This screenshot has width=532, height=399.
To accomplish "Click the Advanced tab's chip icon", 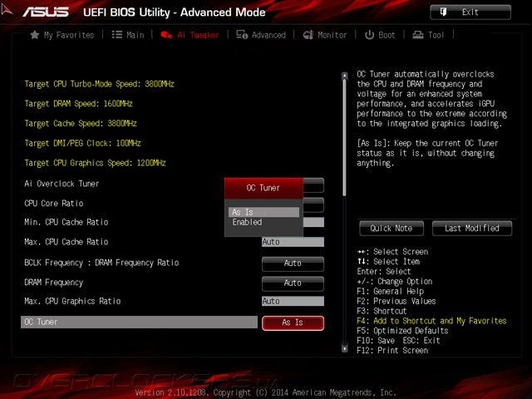I will [242, 35].
